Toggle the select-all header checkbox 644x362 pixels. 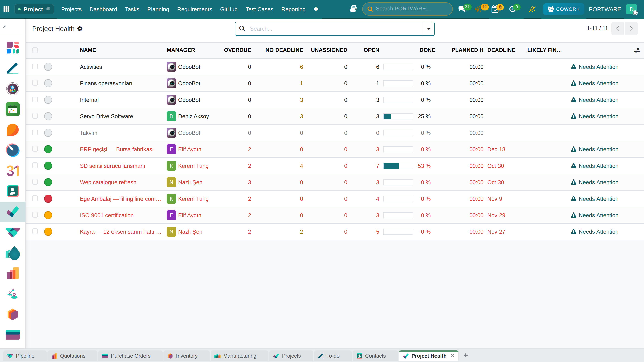pos(35,50)
